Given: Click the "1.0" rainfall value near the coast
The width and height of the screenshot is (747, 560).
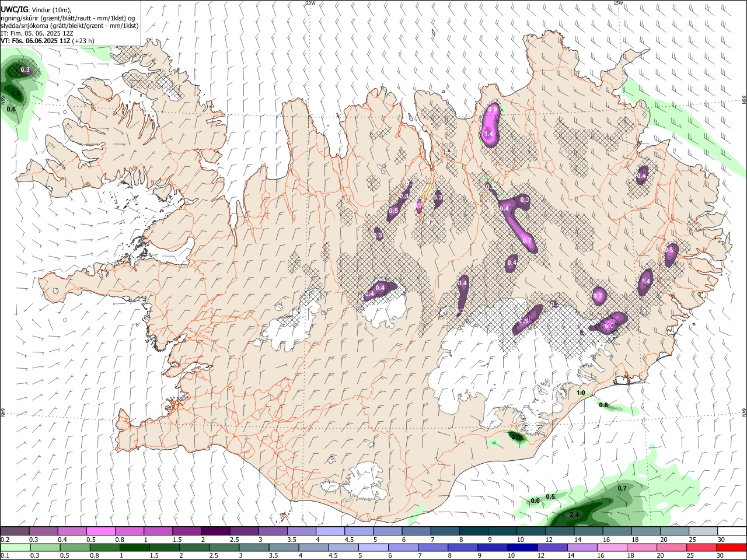Looking at the screenshot, I should (x=581, y=393).
